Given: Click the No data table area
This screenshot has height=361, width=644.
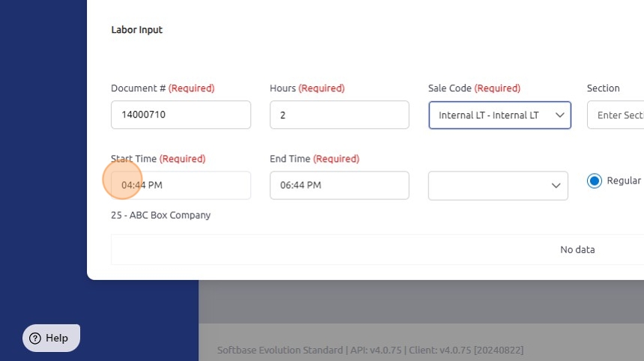Looking at the screenshot, I should tap(577, 249).
